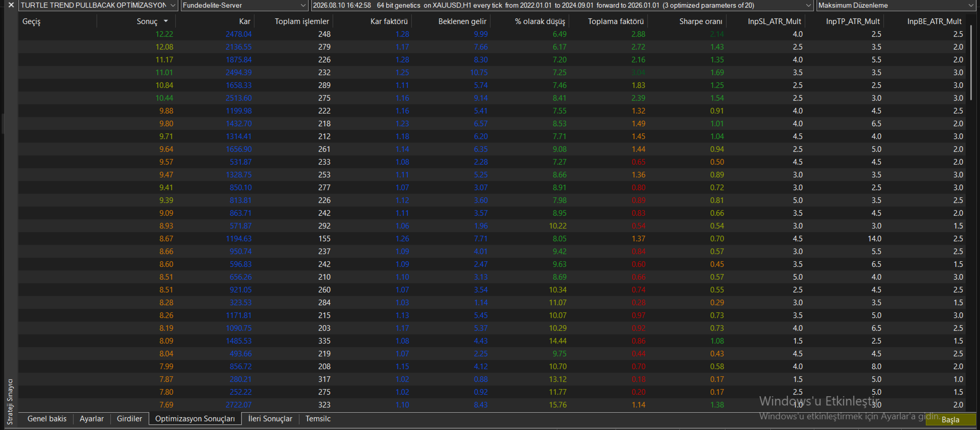Switch to the İleri Sonuçlar tab
The image size is (980, 430).
270,419
